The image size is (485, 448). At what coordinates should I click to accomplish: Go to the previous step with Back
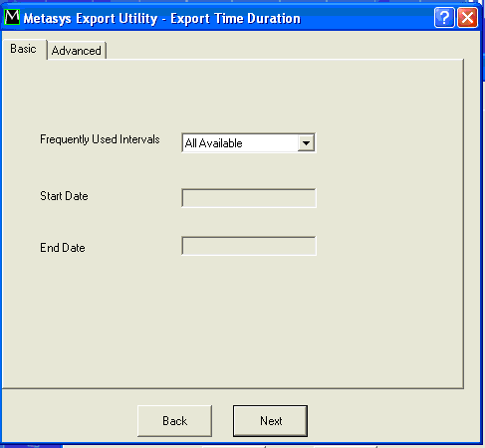174,421
